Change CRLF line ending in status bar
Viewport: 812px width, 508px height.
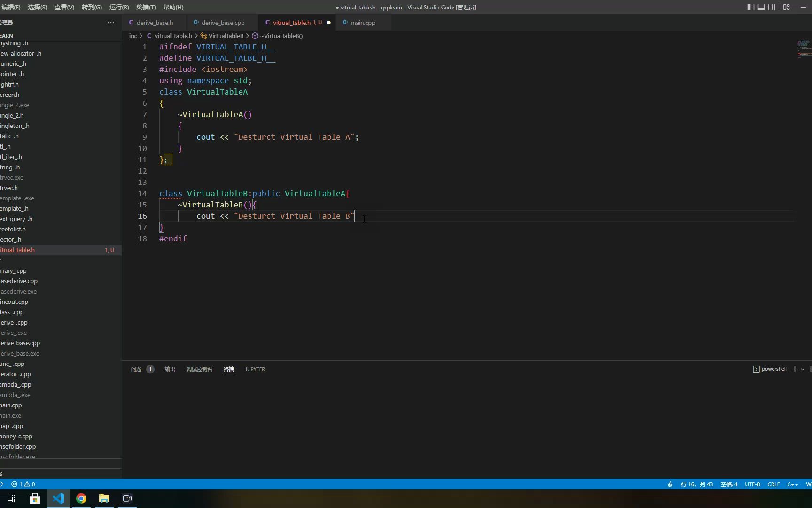tap(773, 484)
